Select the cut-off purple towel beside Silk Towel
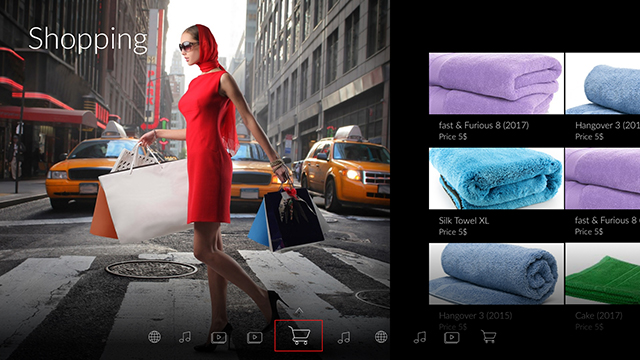The width and height of the screenshot is (640, 360). tap(603, 178)
